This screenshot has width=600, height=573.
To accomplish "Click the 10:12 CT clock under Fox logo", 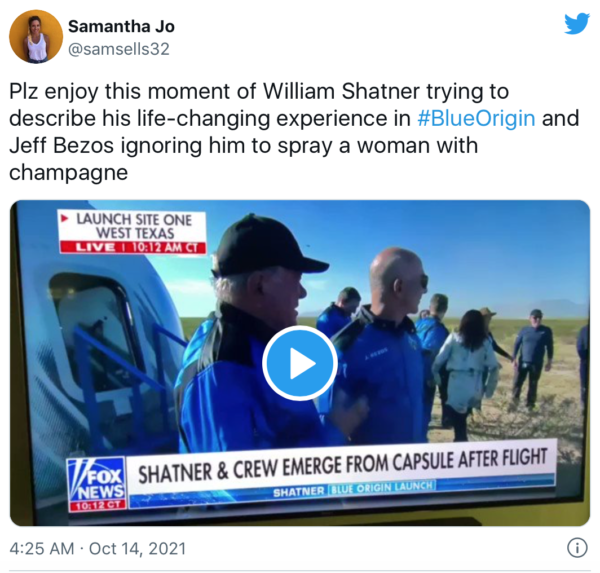I will pos(97,505).
